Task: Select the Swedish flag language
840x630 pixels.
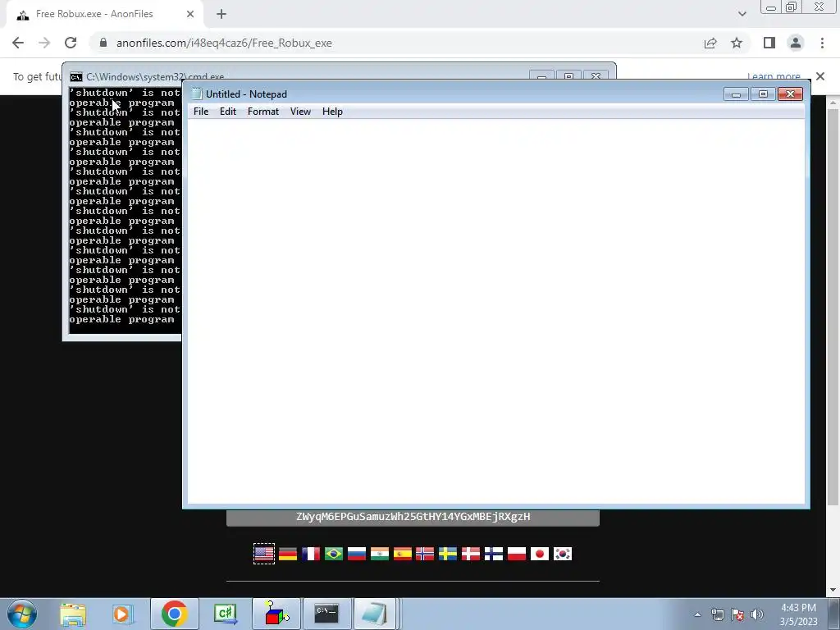Action: [x=448, y=554]
